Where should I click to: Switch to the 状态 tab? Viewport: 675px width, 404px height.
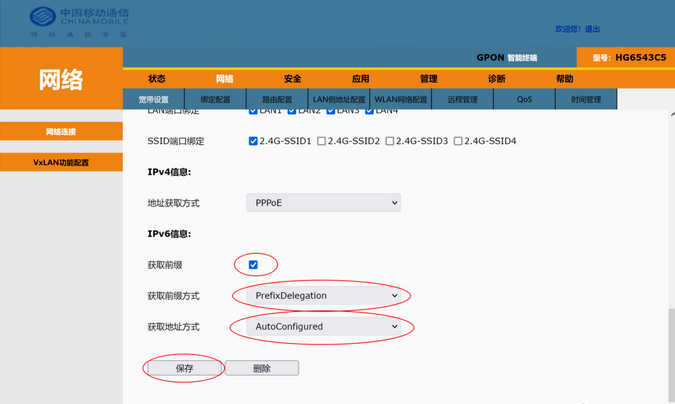click(x=157, y=79)
